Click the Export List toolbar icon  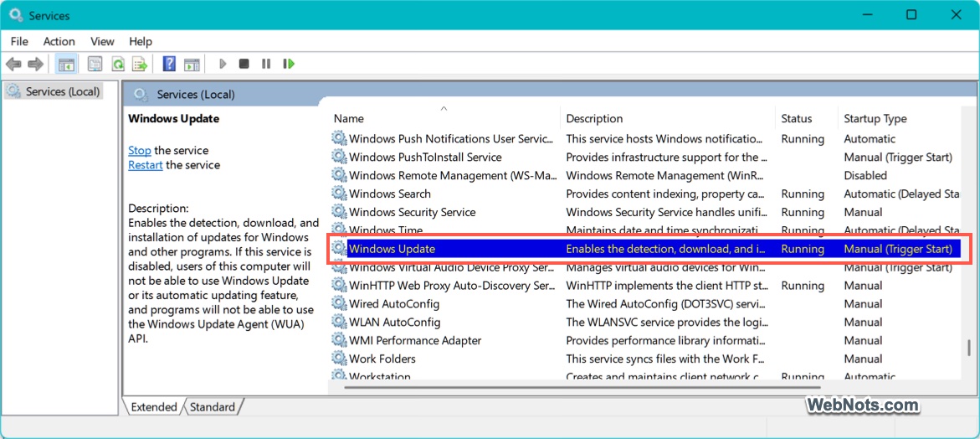click(x=140, y=64)
